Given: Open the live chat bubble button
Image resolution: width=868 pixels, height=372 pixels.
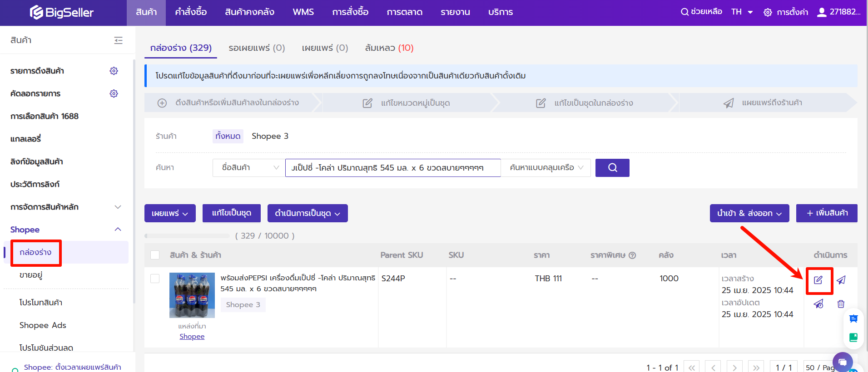Looking at the screenshot, I should 843,362.
